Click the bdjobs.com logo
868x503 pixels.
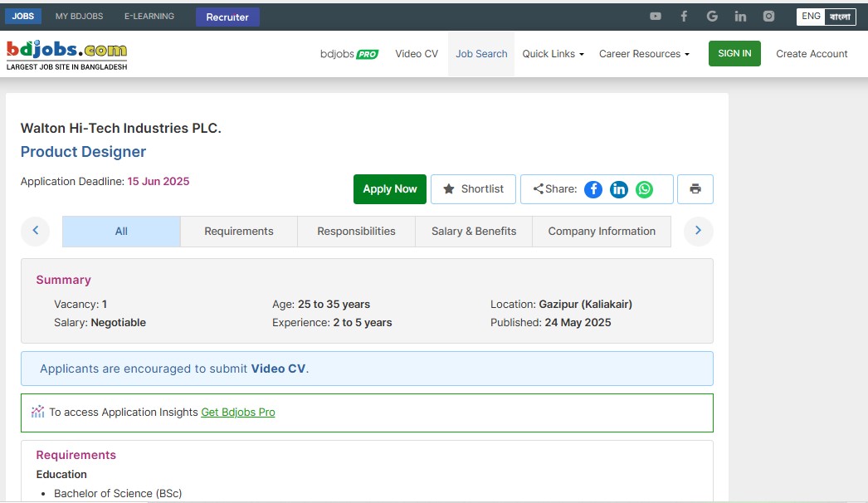tap(67, 55)
